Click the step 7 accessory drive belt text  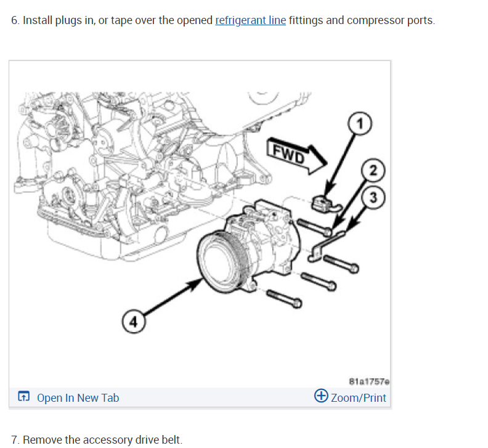point(97,439)
